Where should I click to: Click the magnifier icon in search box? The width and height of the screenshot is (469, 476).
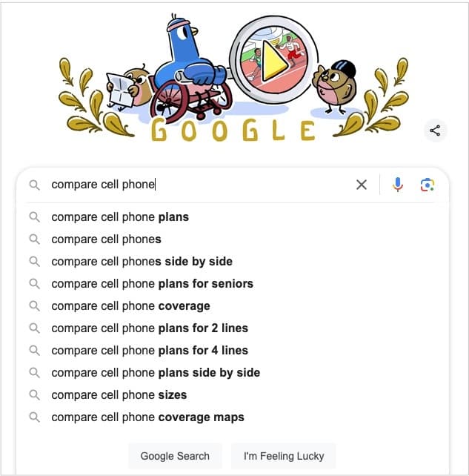[34, 185]
